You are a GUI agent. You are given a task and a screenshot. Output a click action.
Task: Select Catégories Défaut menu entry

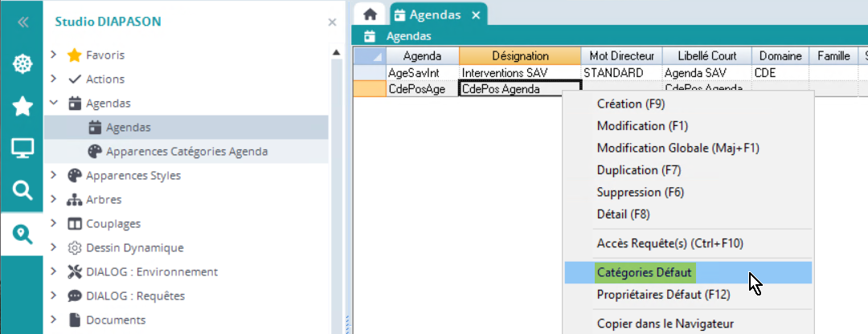point(644,272)
